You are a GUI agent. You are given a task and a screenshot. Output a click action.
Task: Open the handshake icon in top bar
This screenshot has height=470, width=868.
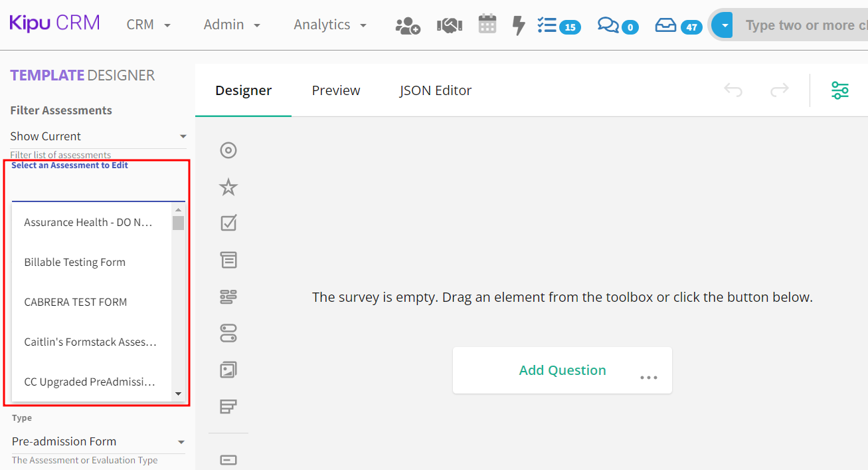point(449,25)
